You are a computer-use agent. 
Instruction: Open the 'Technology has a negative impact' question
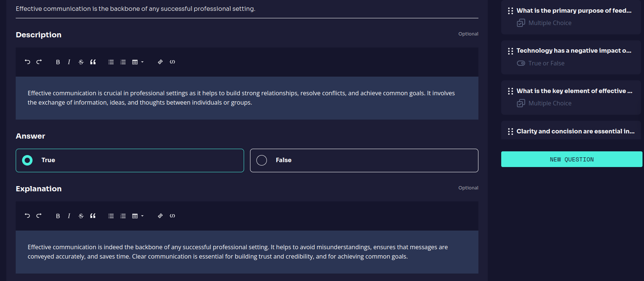[573, 51]
